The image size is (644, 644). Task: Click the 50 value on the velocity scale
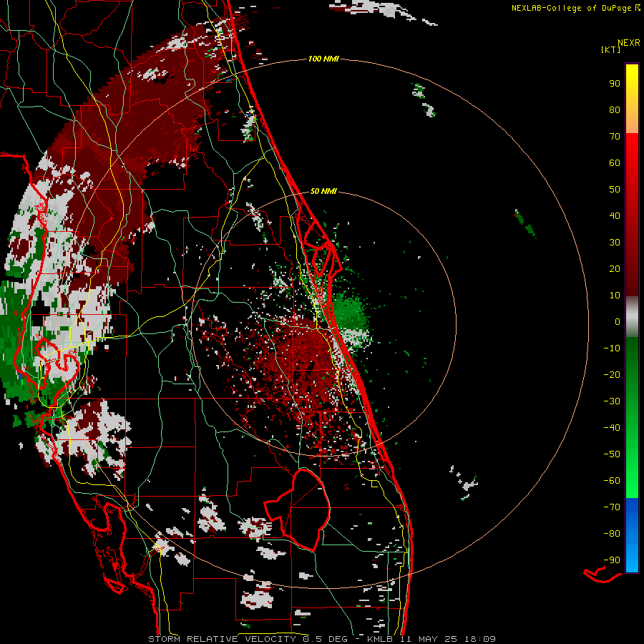[615, 190]
